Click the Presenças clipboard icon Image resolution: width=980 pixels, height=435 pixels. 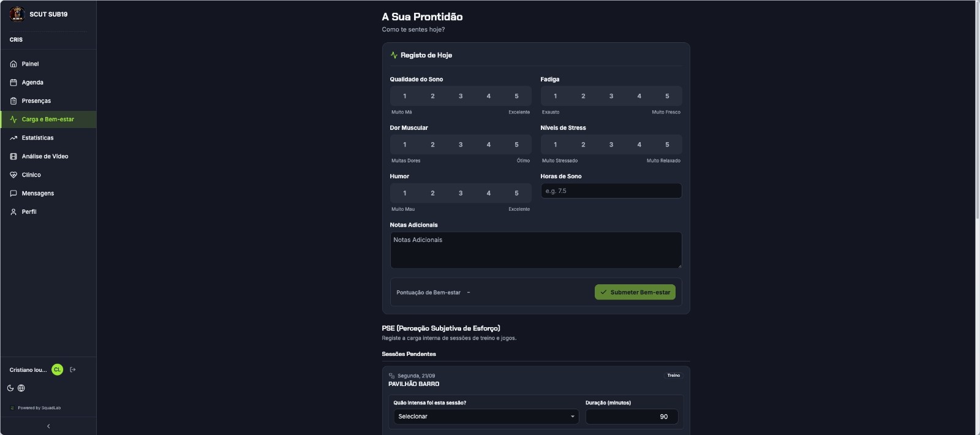pyautogui.click(x=13, y=100)
